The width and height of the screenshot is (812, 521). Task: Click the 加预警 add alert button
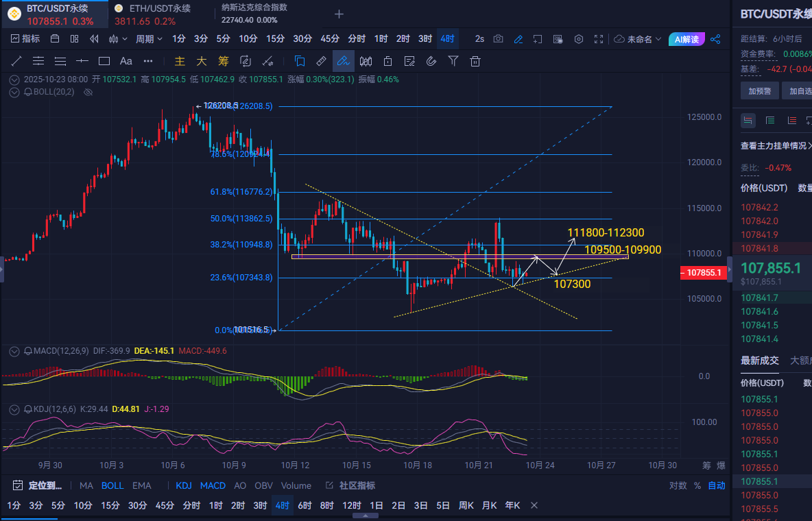click(759, 91)
